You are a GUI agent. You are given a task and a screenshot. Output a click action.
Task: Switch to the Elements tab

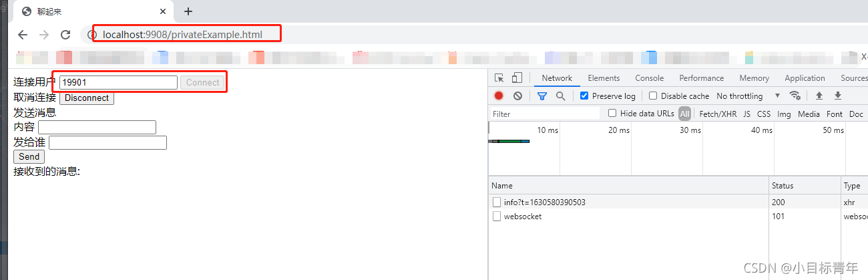point(604,78)
